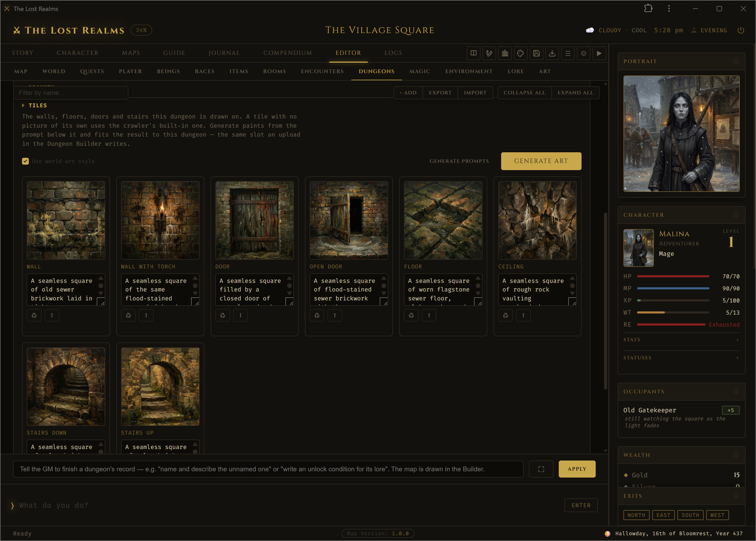Click the + ADD button
Viewport: 756px width, 541px height.
point(408,93)
